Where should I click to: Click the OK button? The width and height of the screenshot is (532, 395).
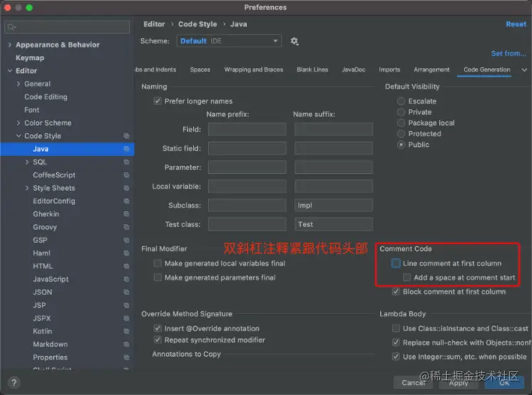504,383
